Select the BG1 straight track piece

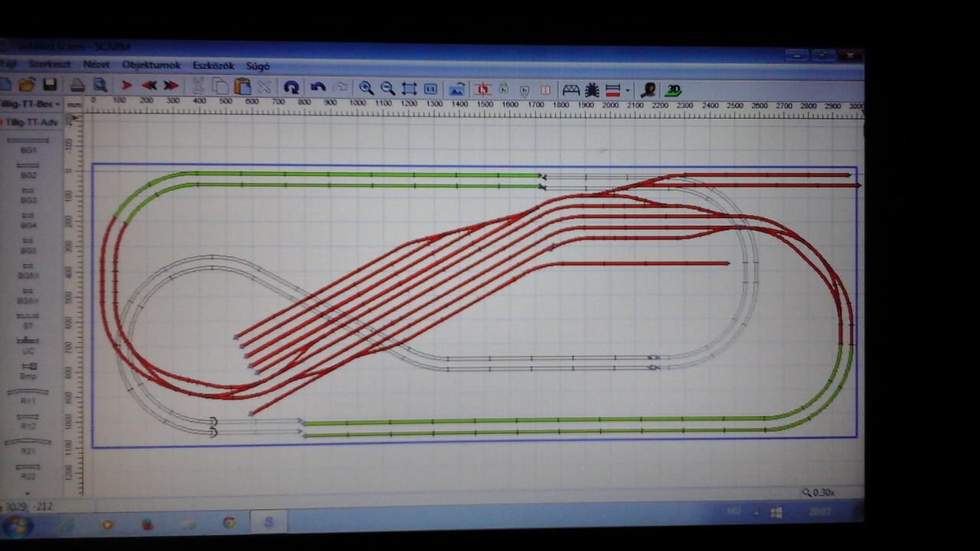28,144
